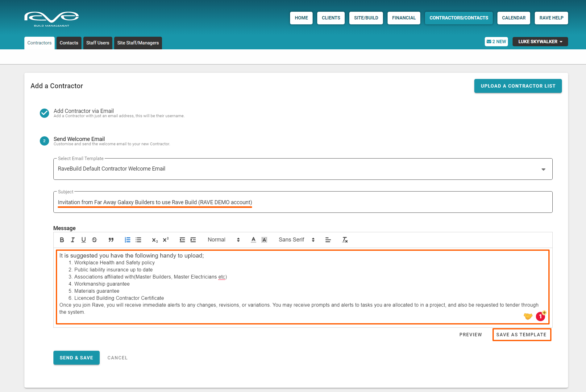Image resolution: width=586 pixels, height=392 pixels.
Task: Click the 'Associations affiliated with' list line
Action: [x=151, y=277]
